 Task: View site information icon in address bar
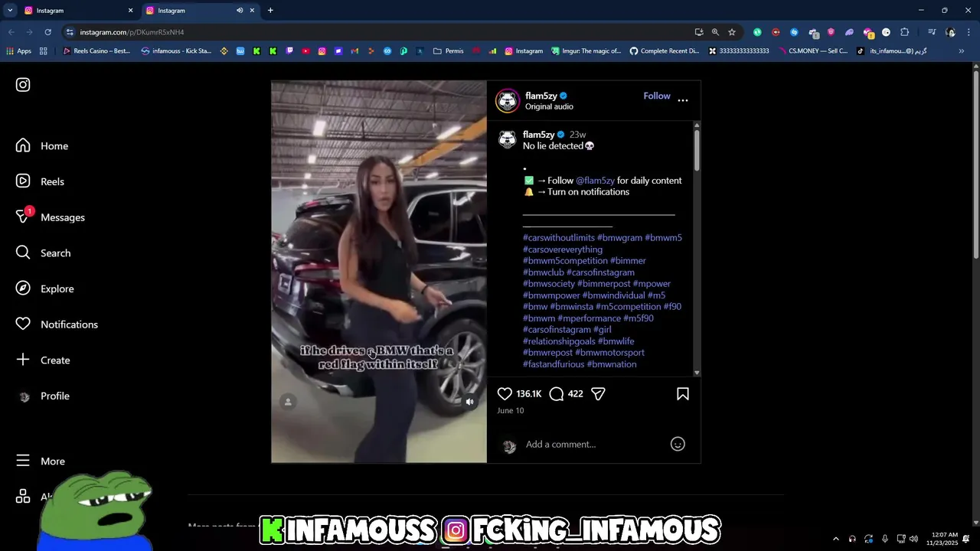point(70,32)
